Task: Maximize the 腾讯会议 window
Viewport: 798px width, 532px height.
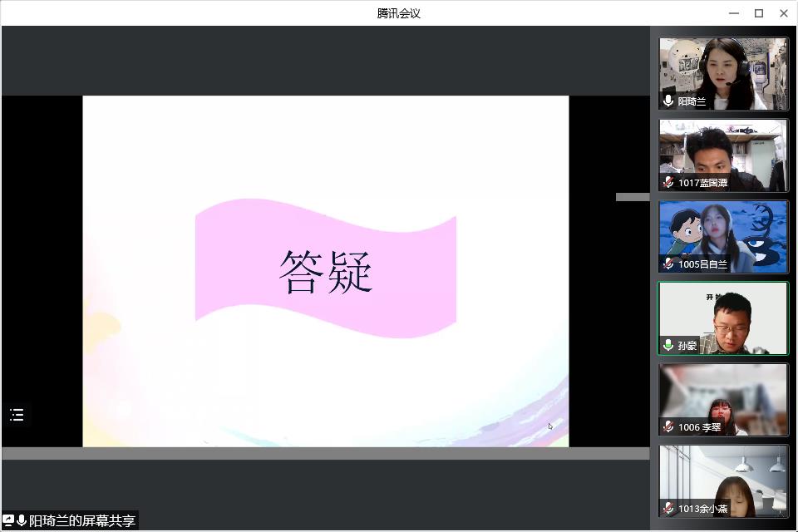Action: click(x=759, y=13)
